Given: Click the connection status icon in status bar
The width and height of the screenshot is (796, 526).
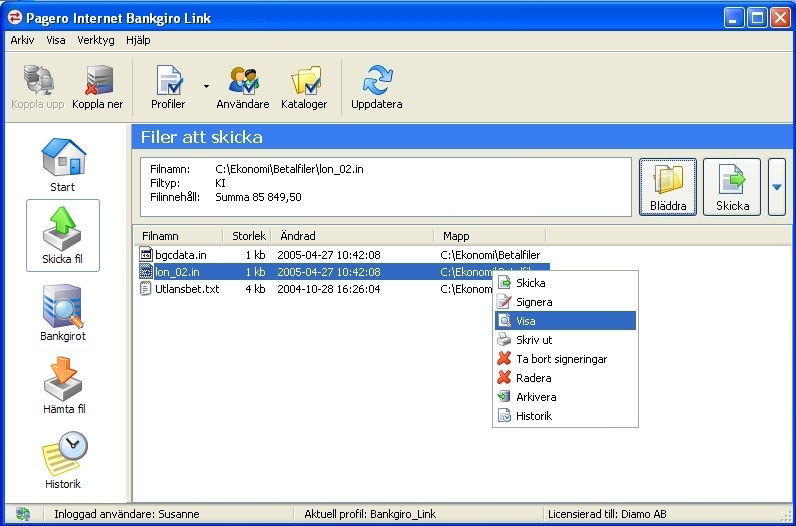Looking at the screenshot, I should point(22,514).
